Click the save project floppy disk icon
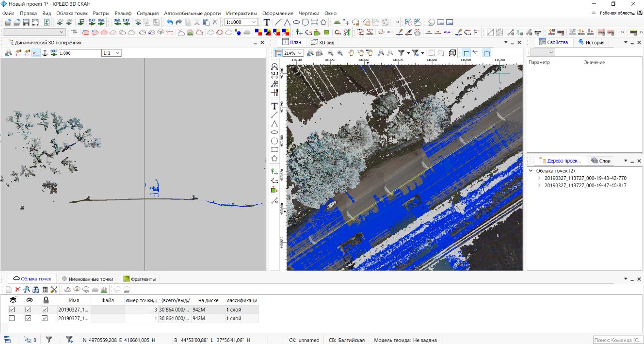644x344 pixels. point(26,22)
